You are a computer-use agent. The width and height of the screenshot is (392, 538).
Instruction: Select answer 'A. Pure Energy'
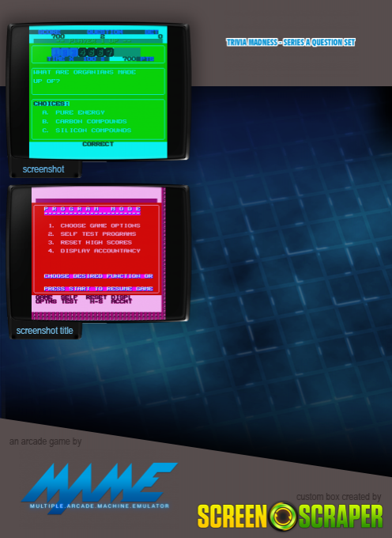coord(73,112)
